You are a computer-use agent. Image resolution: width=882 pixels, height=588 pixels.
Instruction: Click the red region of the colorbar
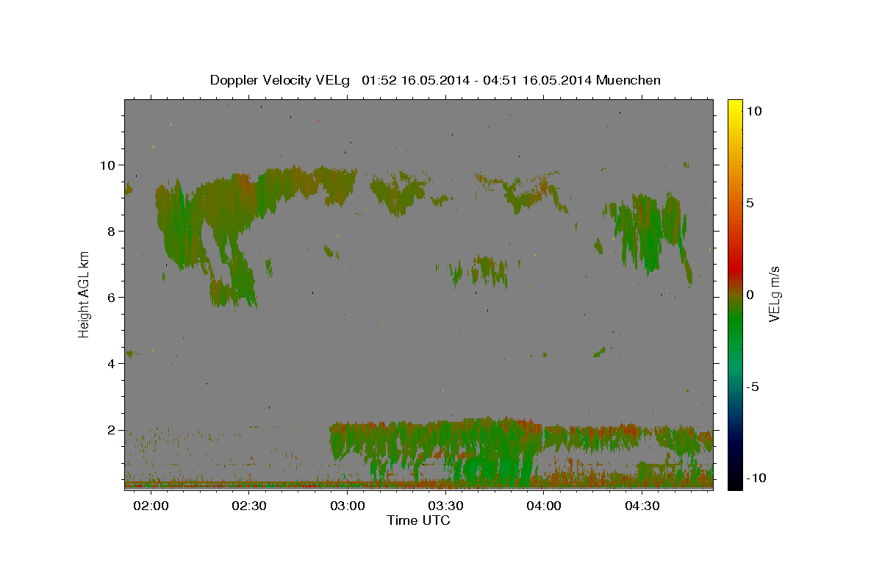(x=734, y=268)
